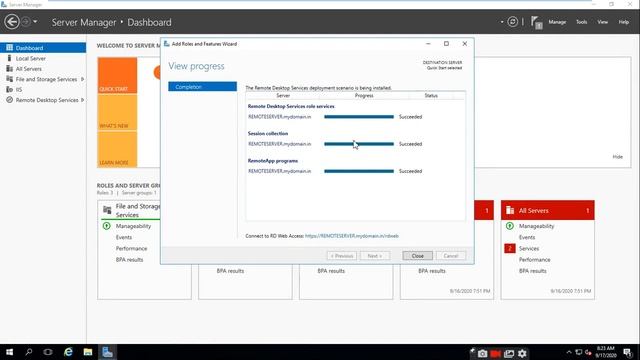Click the Progress column header

(x=364, y=96)
